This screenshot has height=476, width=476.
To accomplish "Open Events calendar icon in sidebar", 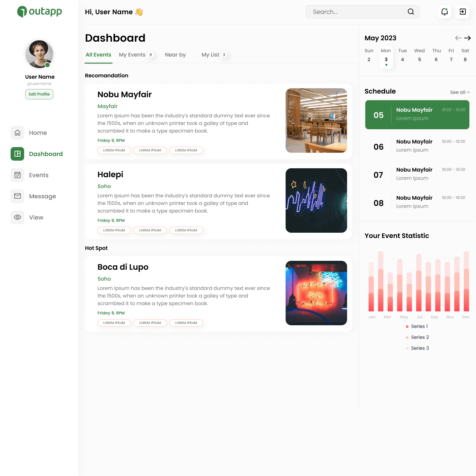I will (18, 175).
